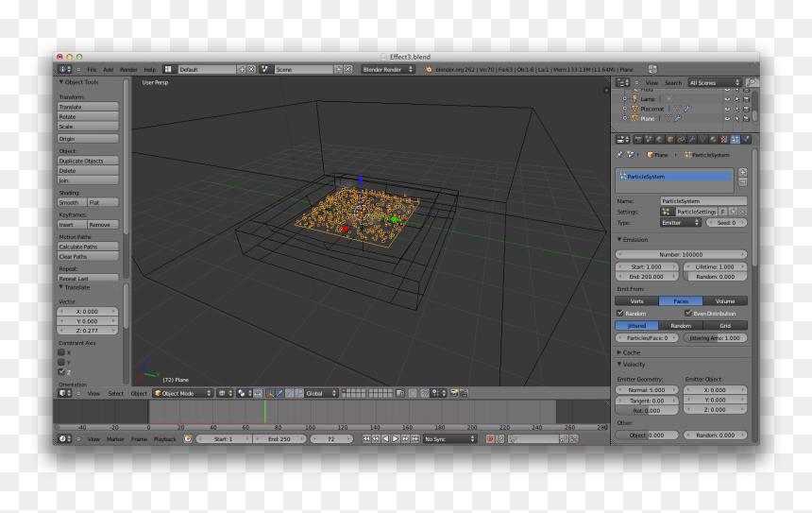The height and width of the screenshot is (513, 812).
Task: Open the Emitter type dropdown
Action: pyautogui.click(x=681, y=223)
